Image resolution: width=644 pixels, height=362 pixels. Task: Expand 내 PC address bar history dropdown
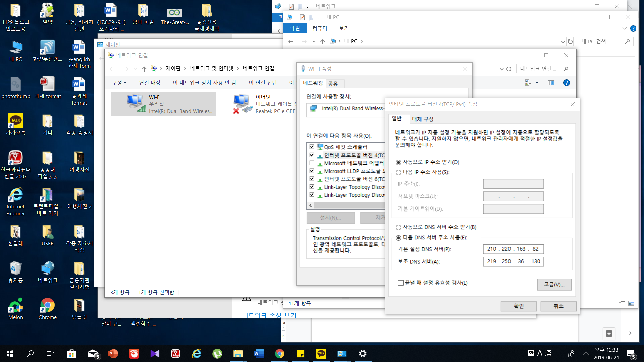click(563, 41)
